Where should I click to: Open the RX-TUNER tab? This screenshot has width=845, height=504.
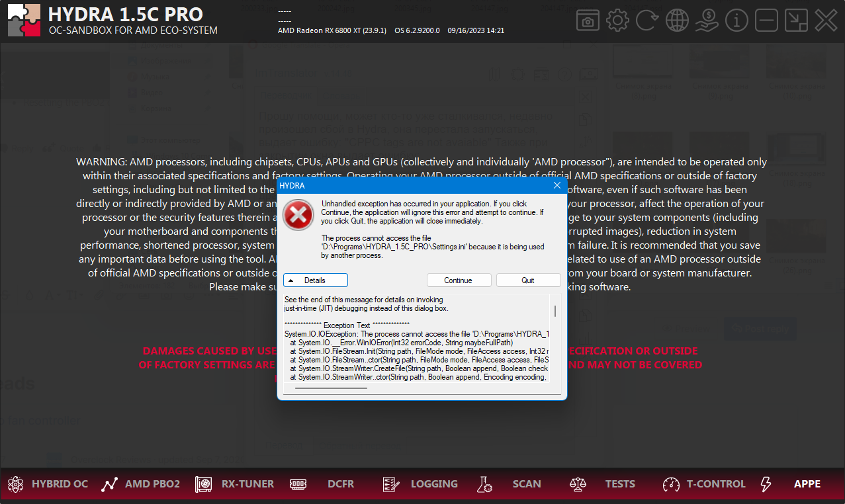pyautogui.click(x=247, y=484)
